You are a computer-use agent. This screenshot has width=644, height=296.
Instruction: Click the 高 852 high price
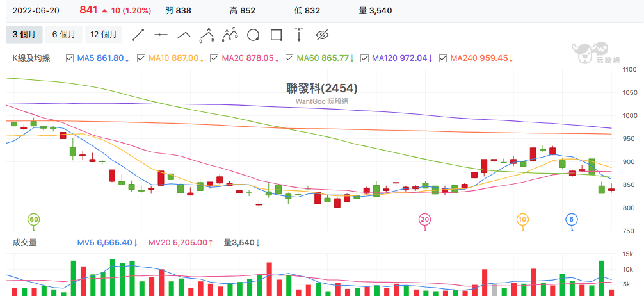tap(243, 11)
